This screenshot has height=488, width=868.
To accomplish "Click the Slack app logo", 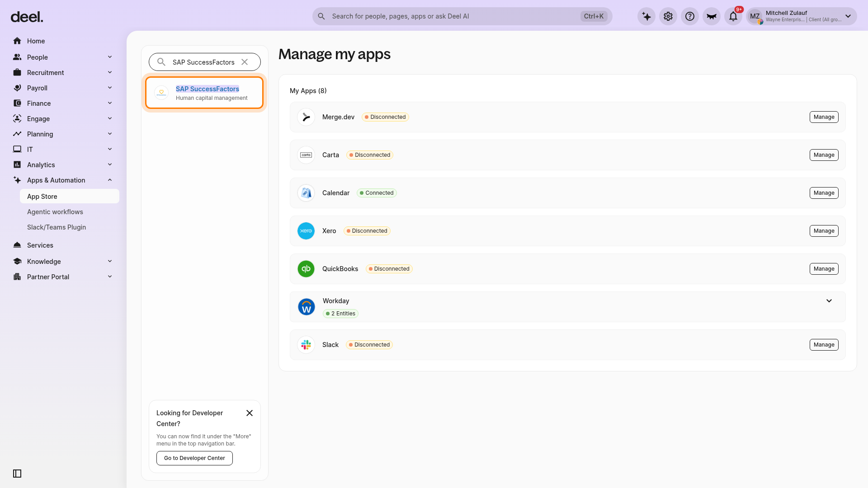I will click(306, 345).
